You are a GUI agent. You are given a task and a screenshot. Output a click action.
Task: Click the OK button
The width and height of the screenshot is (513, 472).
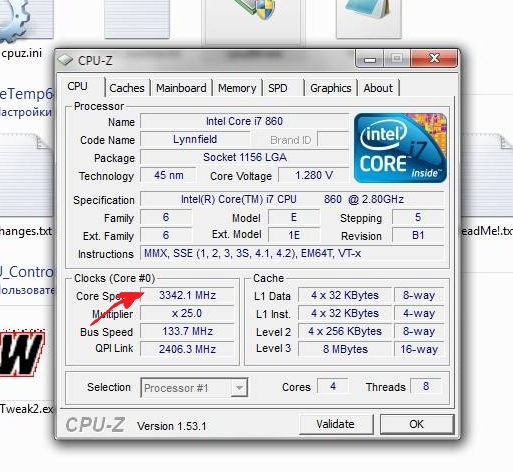pos(417,424)
